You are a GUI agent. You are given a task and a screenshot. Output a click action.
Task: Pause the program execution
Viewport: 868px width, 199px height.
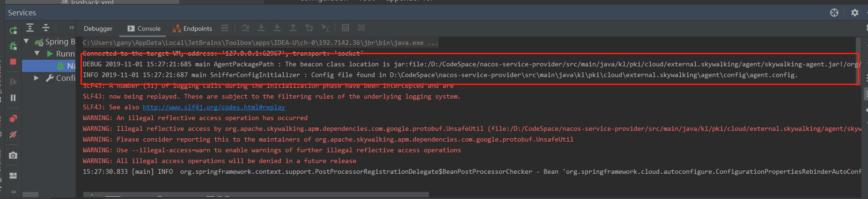[13, 98]
